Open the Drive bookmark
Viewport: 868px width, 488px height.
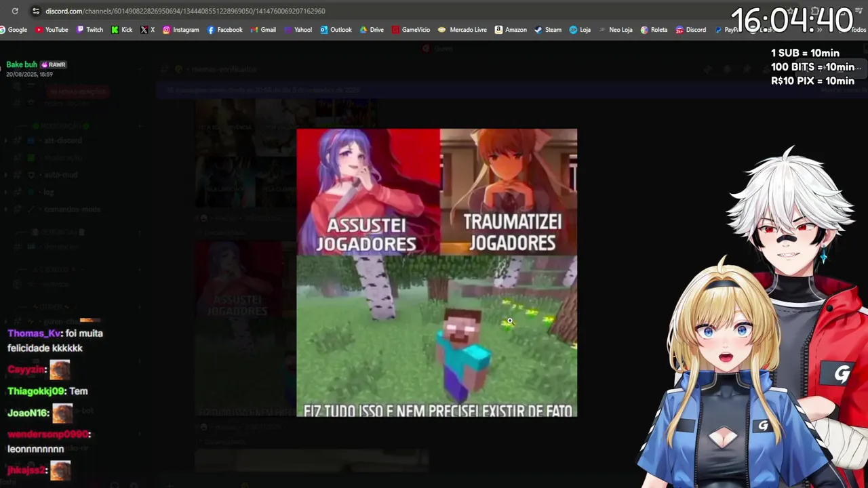372,30
